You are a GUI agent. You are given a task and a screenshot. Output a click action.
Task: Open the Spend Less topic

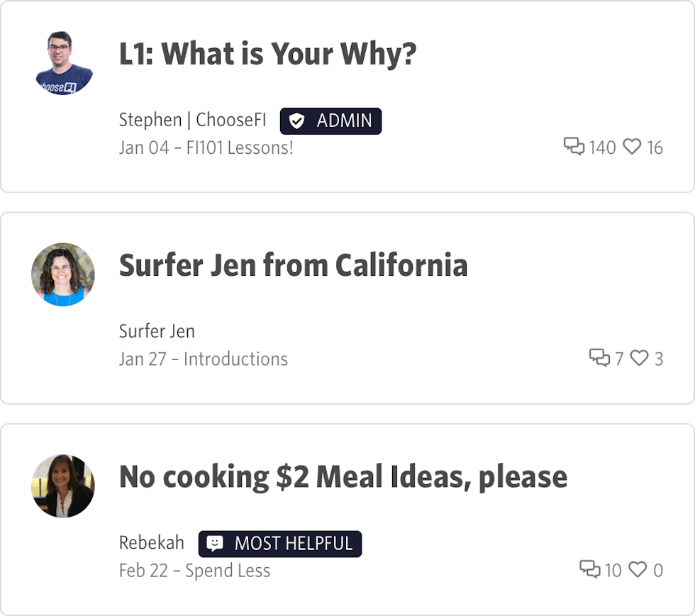pyautogui.click(x=228, y=571)
